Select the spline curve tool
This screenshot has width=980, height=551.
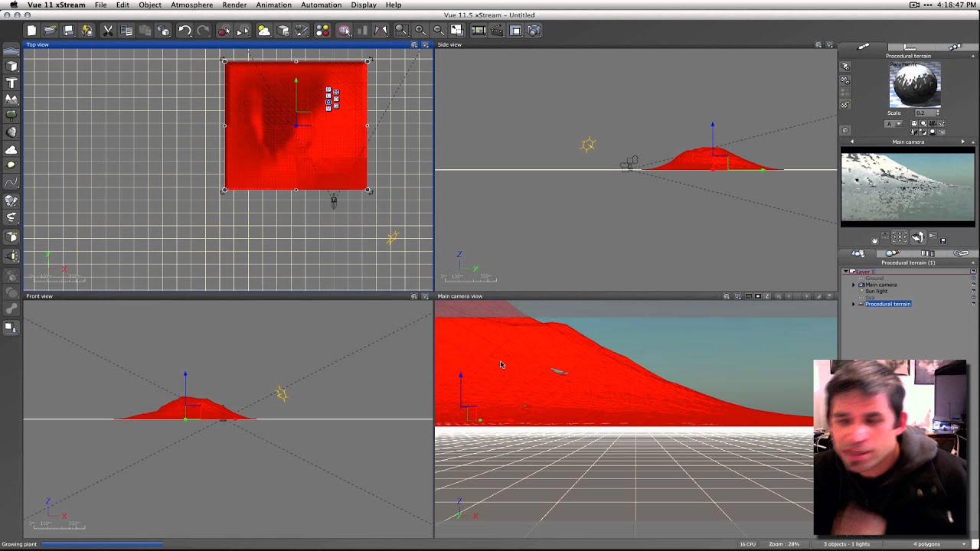pyautogui.click(x=11, y=183)
